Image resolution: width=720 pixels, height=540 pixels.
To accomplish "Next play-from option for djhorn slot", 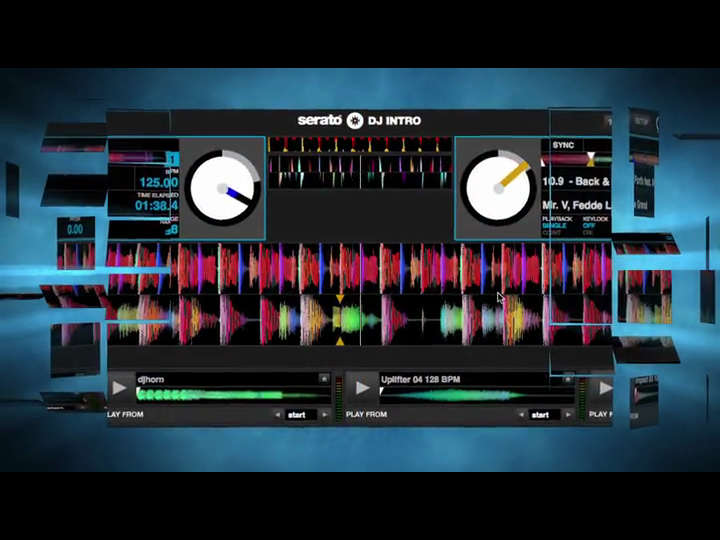I will (x=324, y=414).
